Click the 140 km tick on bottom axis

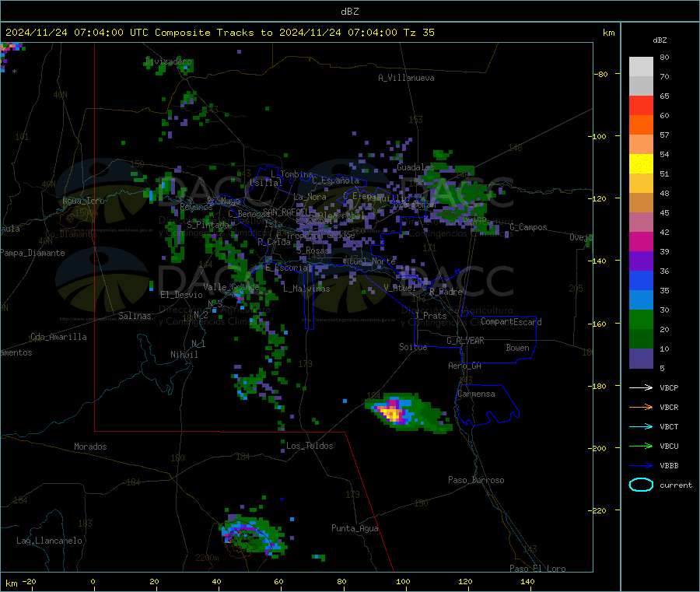coord(527,581)
